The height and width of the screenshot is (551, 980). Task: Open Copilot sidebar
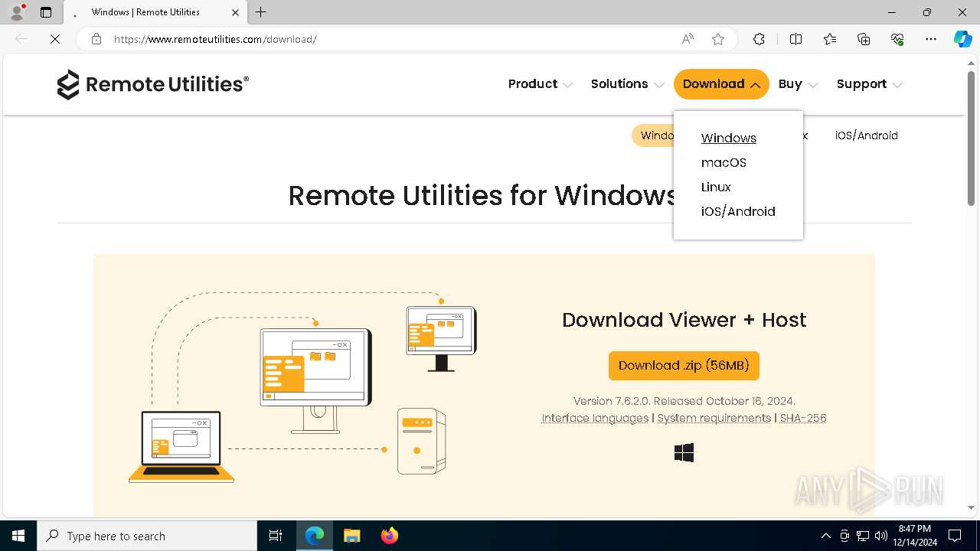click(x=963, y=39)
